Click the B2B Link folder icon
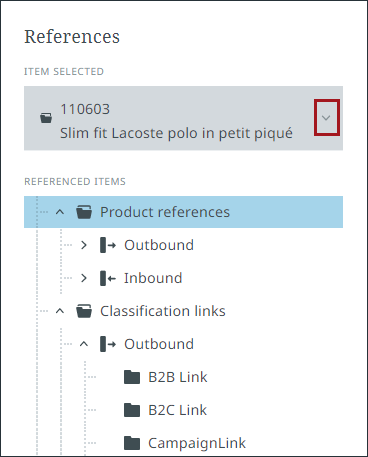The width and height of the screenshot is (368, 457). (132, 377)
